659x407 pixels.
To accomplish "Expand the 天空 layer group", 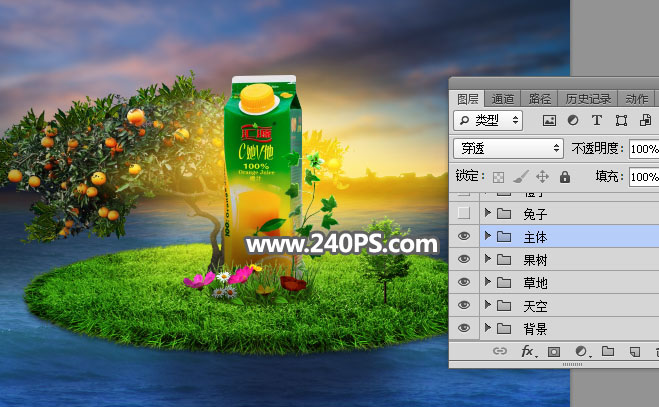I will point(488,306).
